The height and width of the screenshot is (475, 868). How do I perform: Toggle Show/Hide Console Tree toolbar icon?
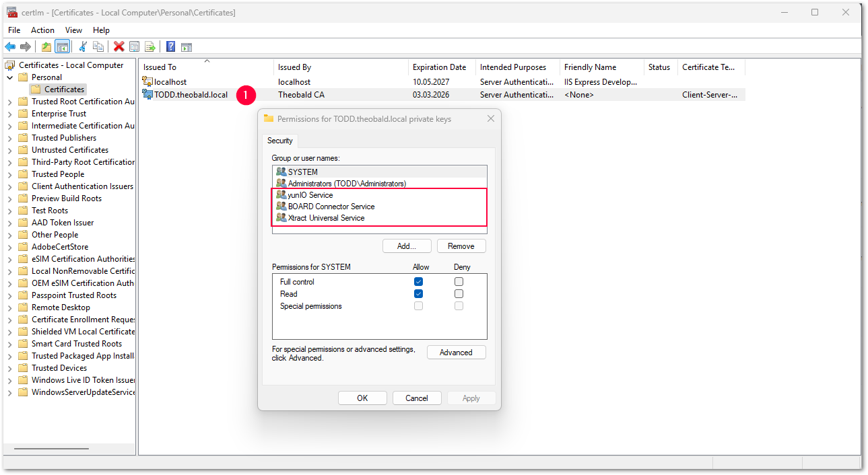pyautogui.click(x=62, y=46)
